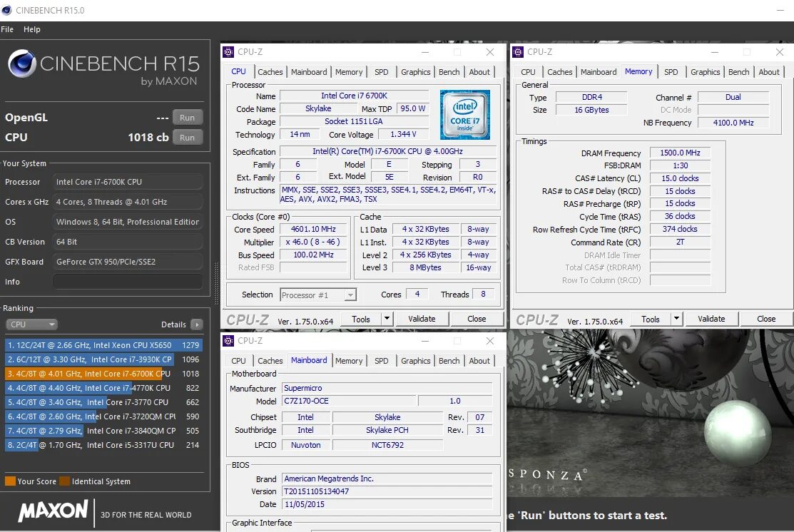The image size is (794, 532).
Task: Click CPU-Z icon in the Mainboard window title
Action: pyautogui.click(x=228, y=341)
